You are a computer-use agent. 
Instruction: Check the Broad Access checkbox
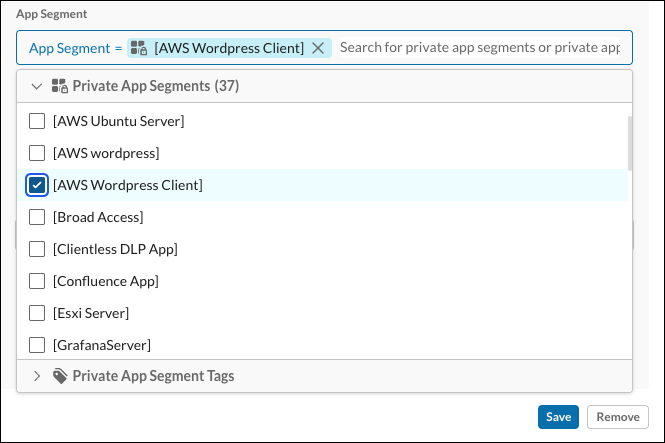point(37,217)
